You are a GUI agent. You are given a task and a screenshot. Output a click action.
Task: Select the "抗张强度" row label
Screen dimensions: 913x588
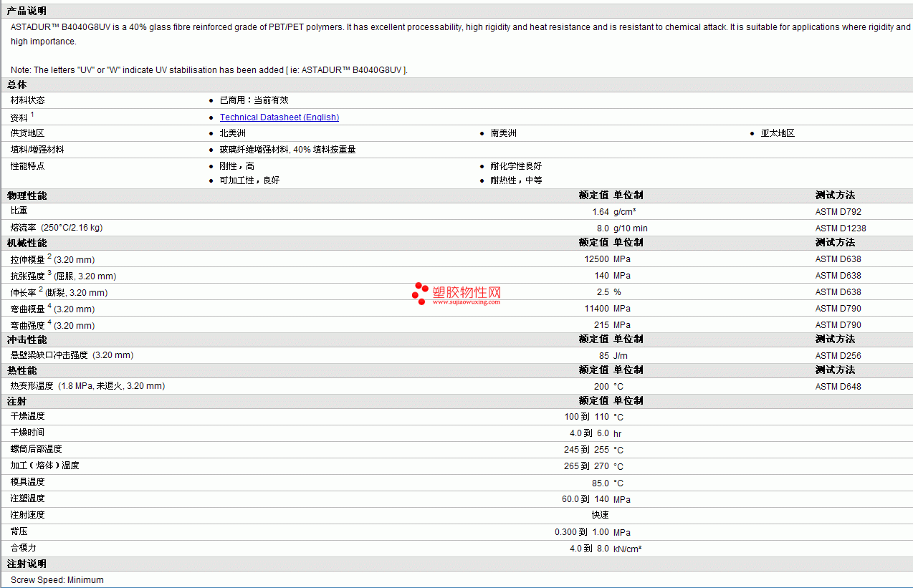pos(27,276)
